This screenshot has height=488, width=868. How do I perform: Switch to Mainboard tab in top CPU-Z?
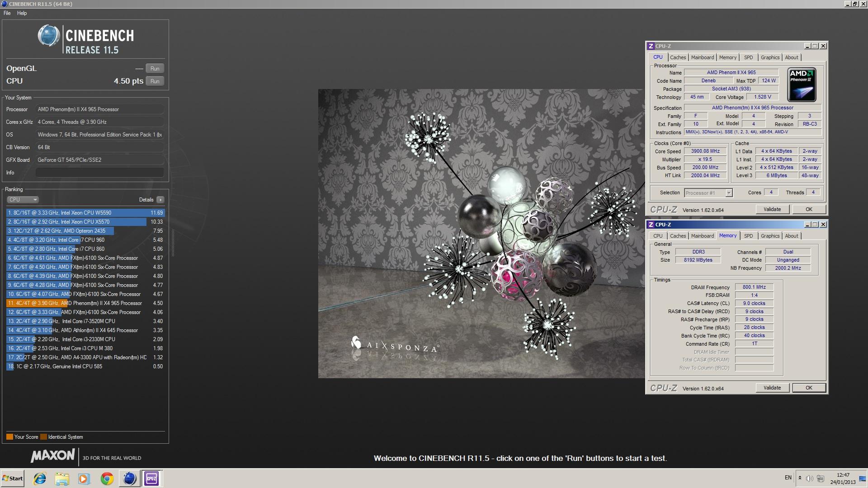click(703, 57)
